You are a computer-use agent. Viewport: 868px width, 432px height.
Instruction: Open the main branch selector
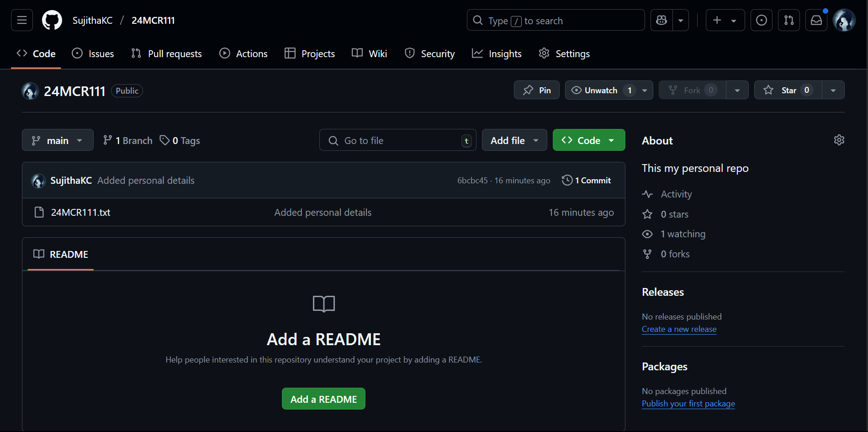tap(58, 140)
